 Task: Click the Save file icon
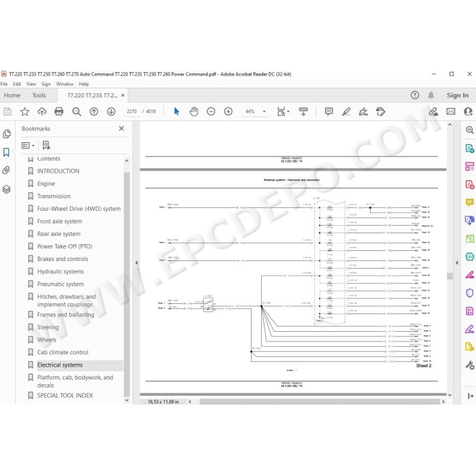tap(7, 112)
